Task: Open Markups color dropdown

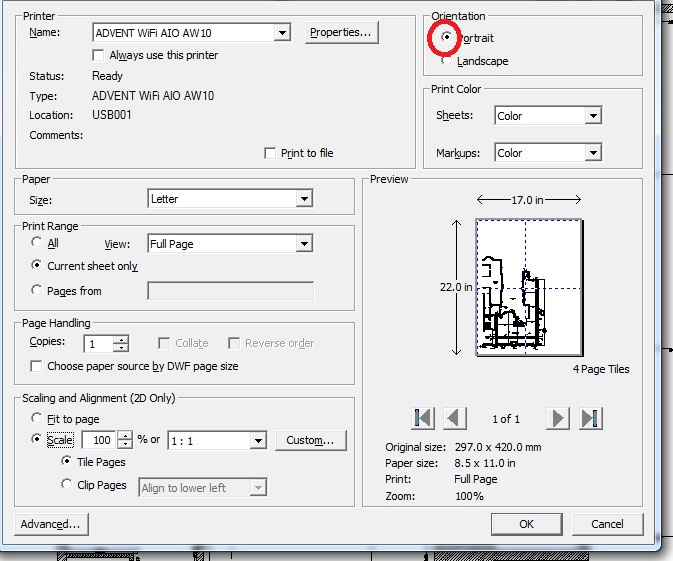Action: (x=593, y=152)
